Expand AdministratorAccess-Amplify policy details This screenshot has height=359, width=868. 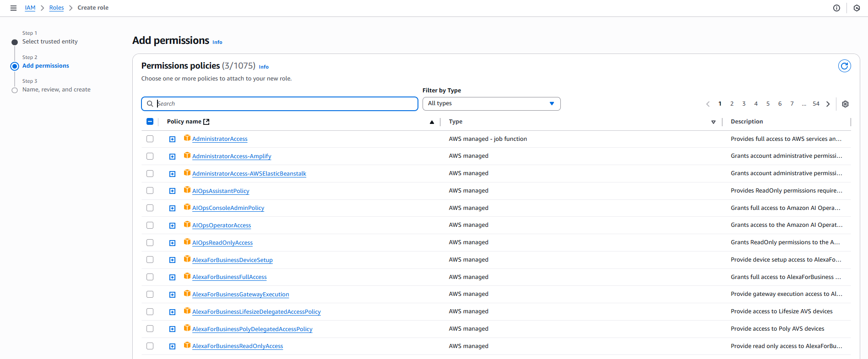pos(172,156)
